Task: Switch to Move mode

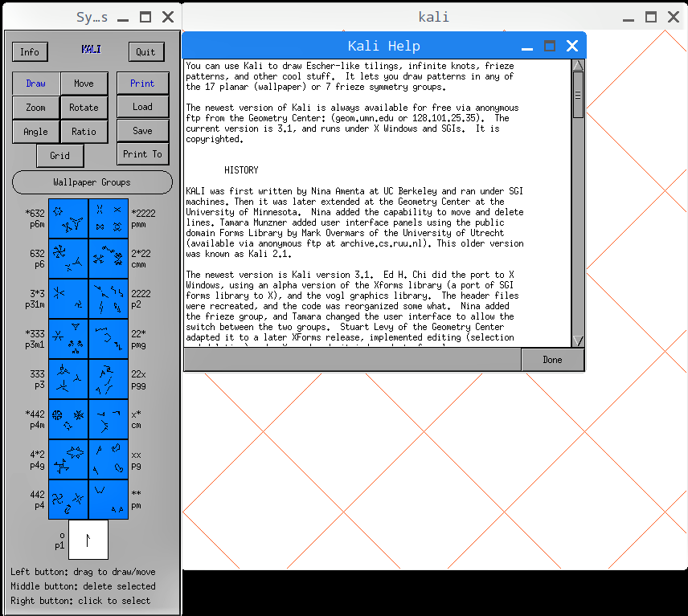Action: [x=84, y=84]
